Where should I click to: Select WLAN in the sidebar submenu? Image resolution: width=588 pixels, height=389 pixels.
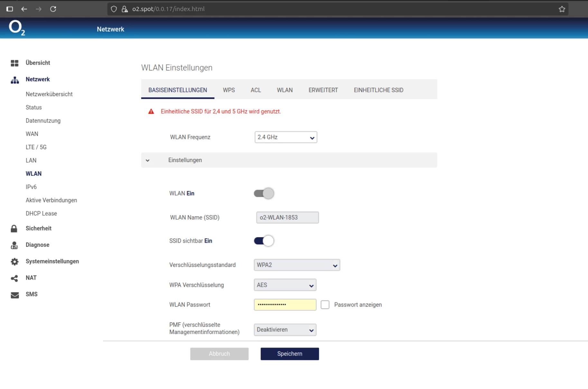(x=33, y=174)
